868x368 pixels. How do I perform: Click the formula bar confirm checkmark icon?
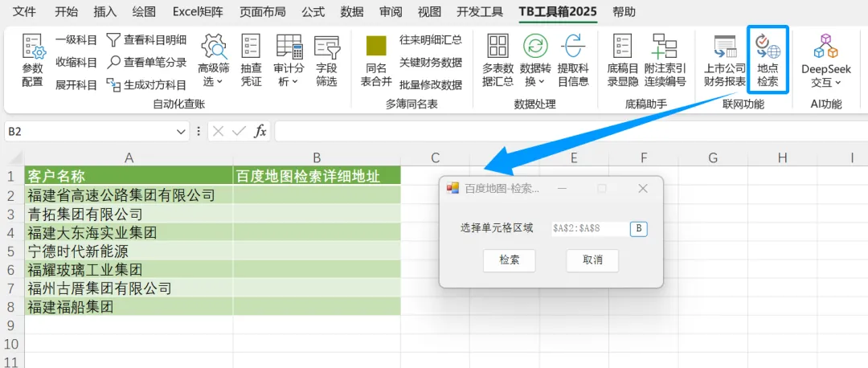[240, 132]
